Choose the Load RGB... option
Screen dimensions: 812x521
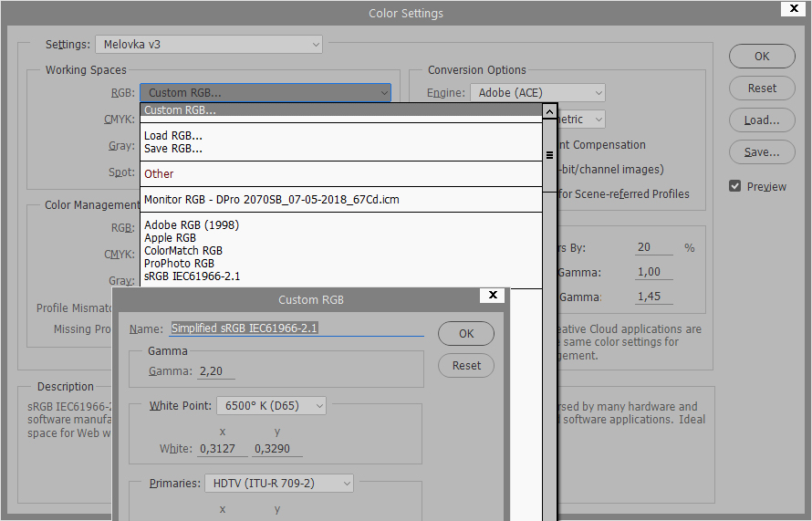173,136
